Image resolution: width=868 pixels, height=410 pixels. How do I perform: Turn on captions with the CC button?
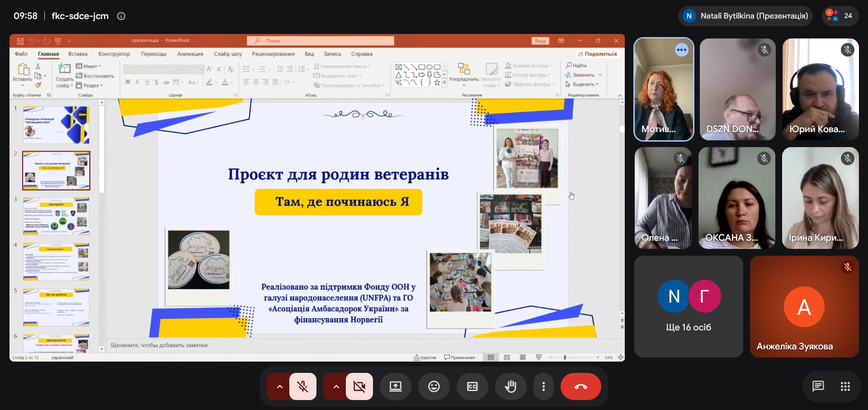click(472, 386)
